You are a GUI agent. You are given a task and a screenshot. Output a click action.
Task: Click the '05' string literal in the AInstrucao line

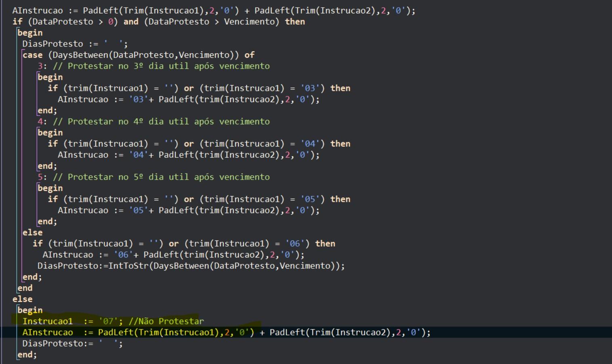click(x=138, y=210)
